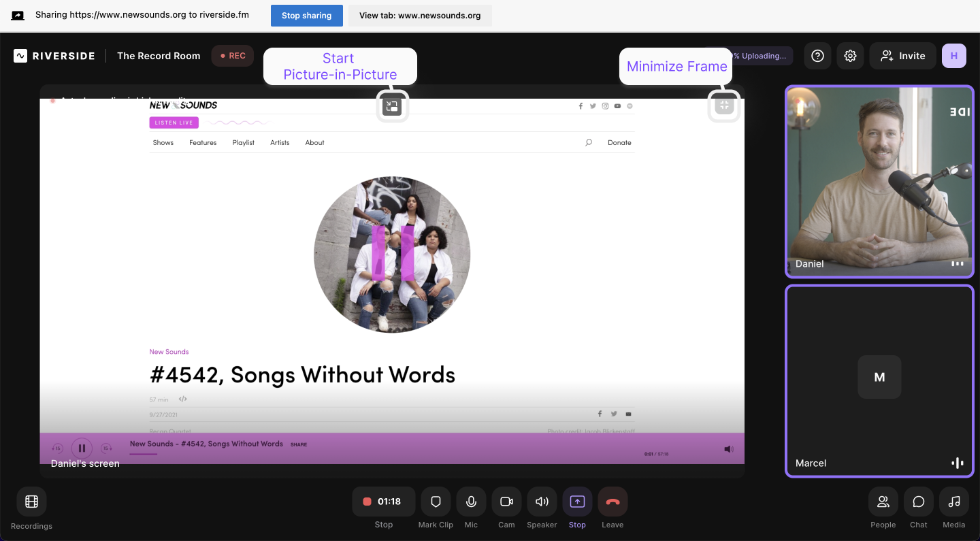Open the Artists menu item
This screenshot has width=980, height=541.
pyautogui.click(x=280, y=143)
